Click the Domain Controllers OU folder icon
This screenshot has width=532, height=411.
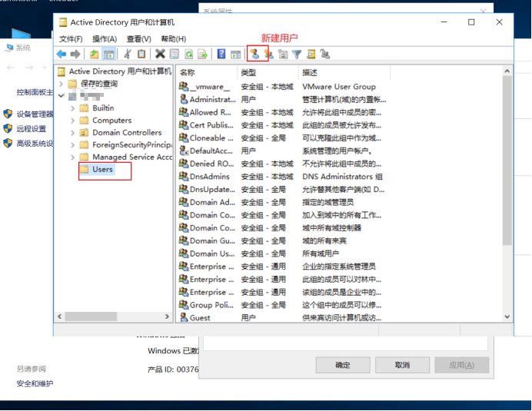(84, 132)
